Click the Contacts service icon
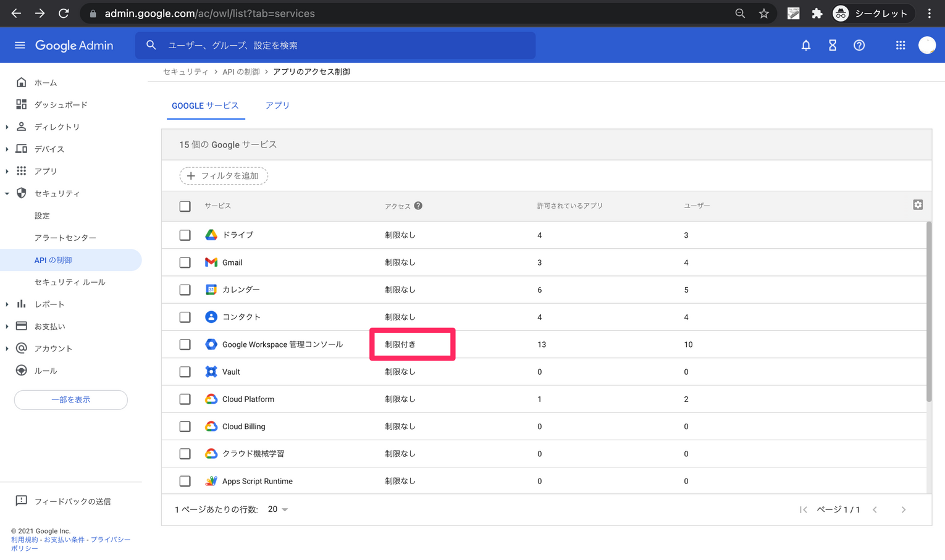Image resolution: width=945 pixels, height=560 pixels. coord(211,317)
